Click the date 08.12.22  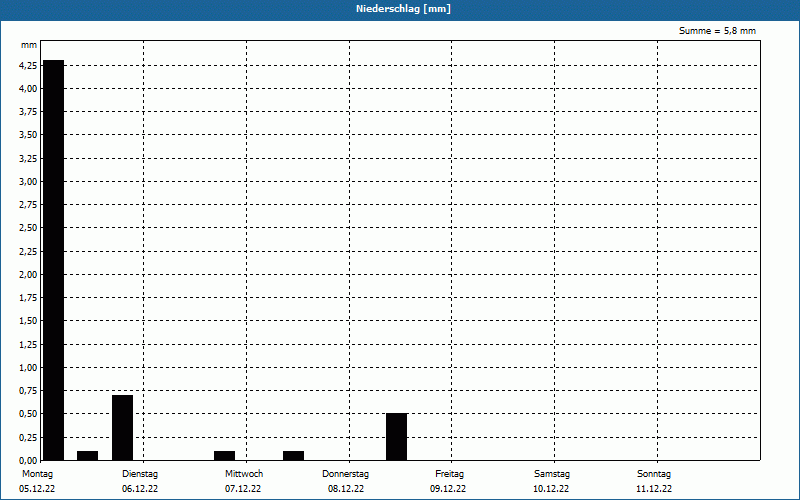[346, 489]
